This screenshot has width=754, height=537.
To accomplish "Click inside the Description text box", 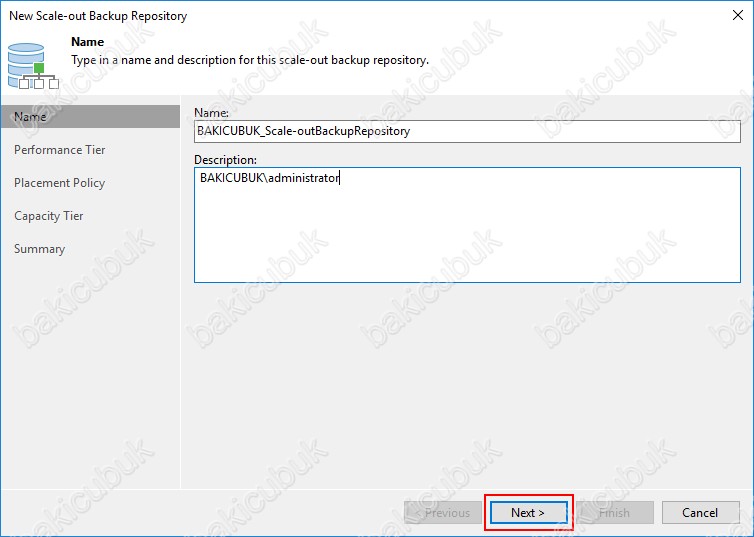I will click(467, 225).
